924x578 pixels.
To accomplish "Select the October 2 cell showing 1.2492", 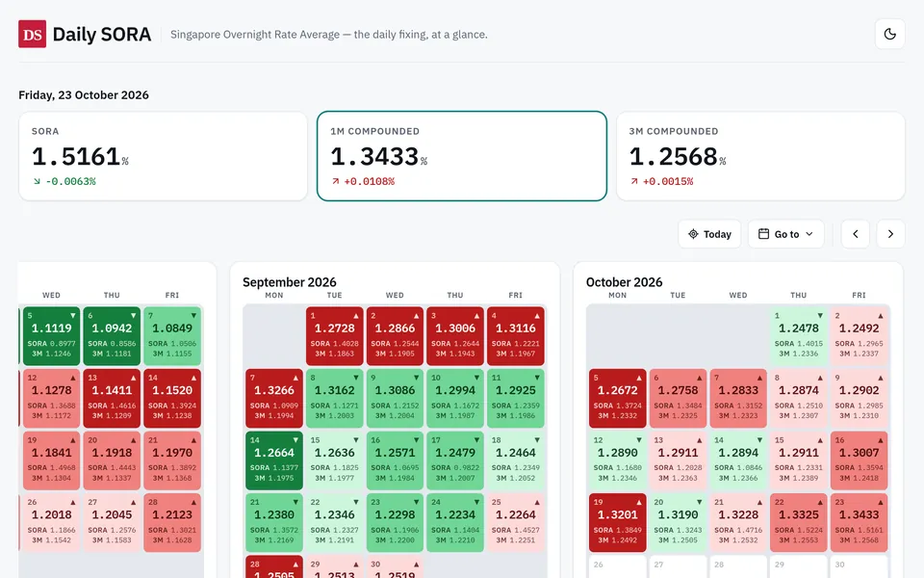I will [860, 336].
